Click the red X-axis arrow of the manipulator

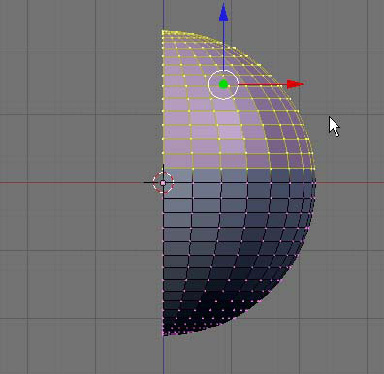(295, 84)
